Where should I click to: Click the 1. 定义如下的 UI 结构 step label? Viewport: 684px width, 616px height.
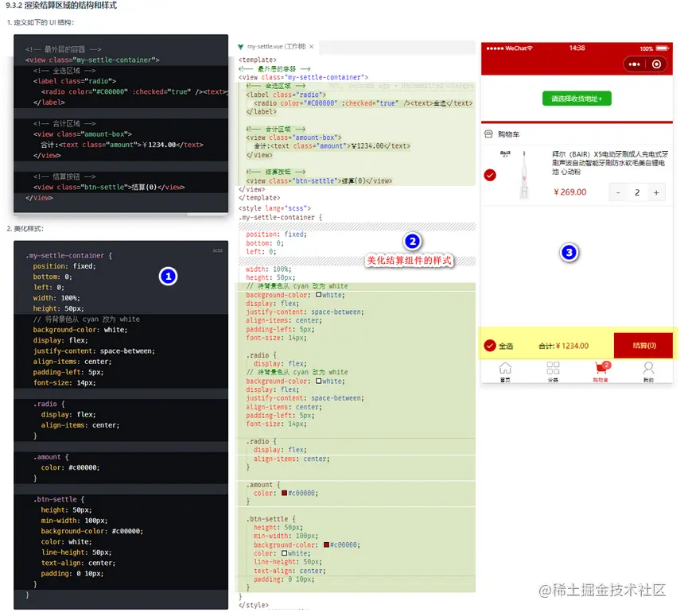(x=40, y=22)
